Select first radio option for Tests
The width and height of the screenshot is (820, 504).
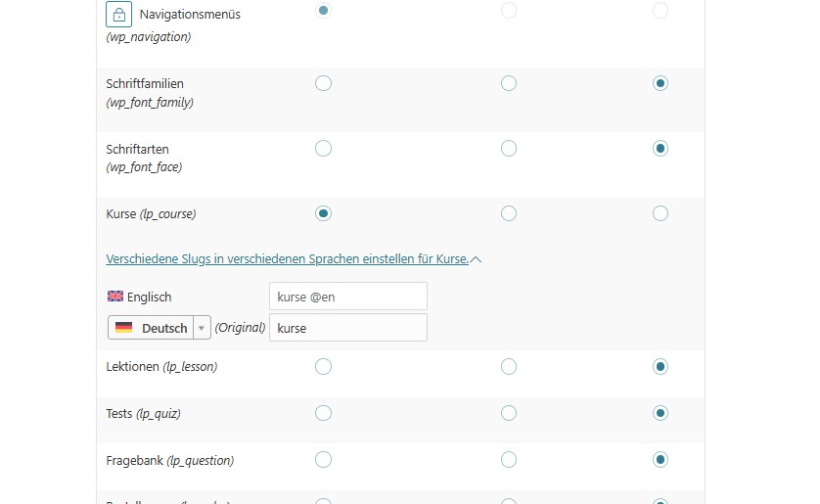click(324, 413)
